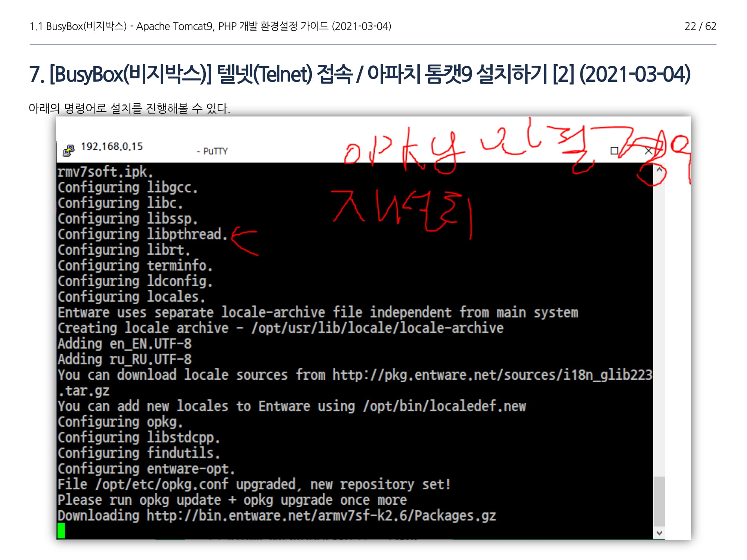Click the 'opkg update + opkg upgrade' line

click(x=232, y=500)
